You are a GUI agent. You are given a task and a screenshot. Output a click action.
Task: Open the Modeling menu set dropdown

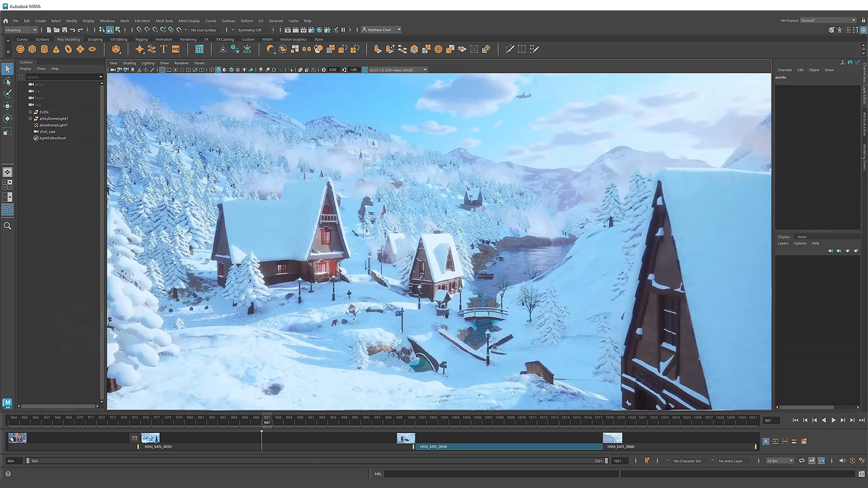coord(21,30)
